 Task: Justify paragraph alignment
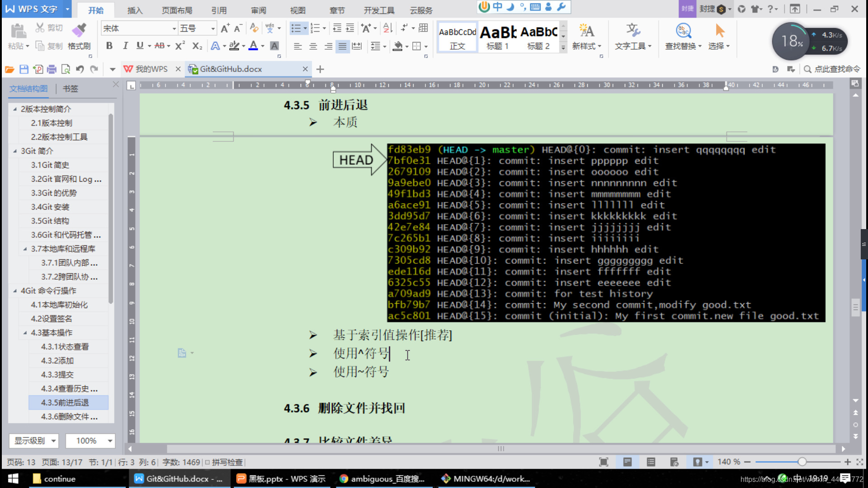pos(343,46)
